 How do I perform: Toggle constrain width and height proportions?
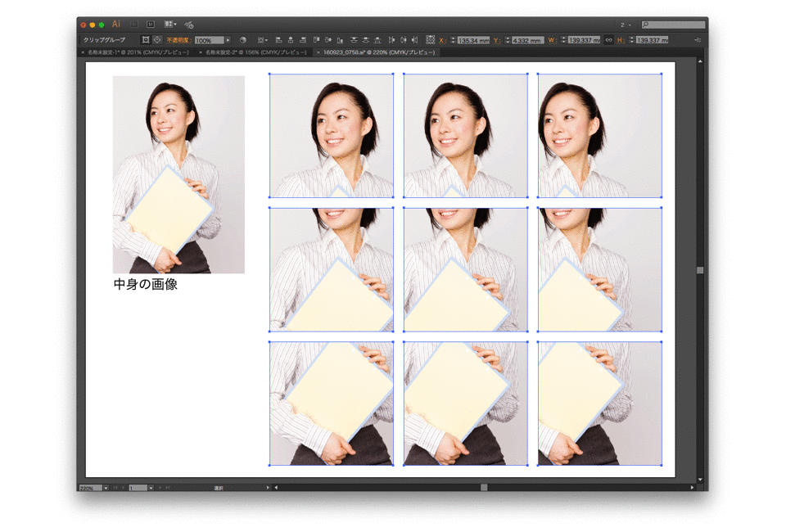(608, 40)
